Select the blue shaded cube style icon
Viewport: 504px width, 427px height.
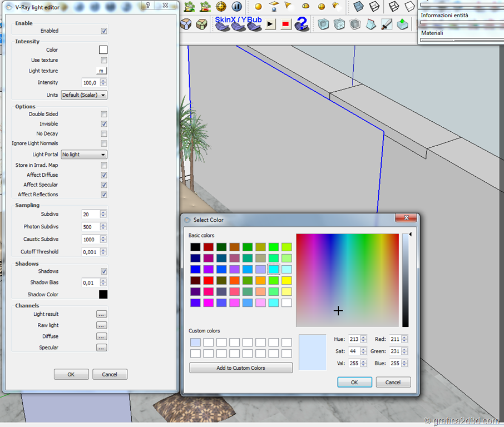point(359,7)
